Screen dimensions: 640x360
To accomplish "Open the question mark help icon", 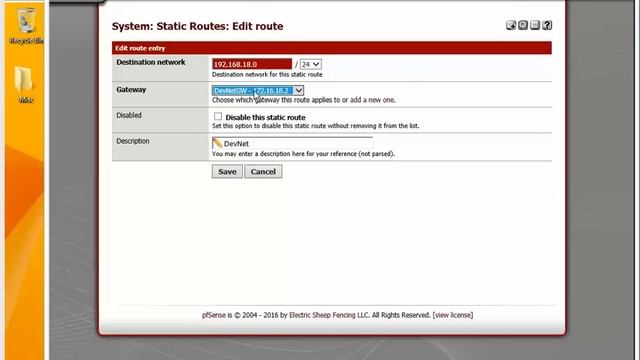I will point(547,25).
